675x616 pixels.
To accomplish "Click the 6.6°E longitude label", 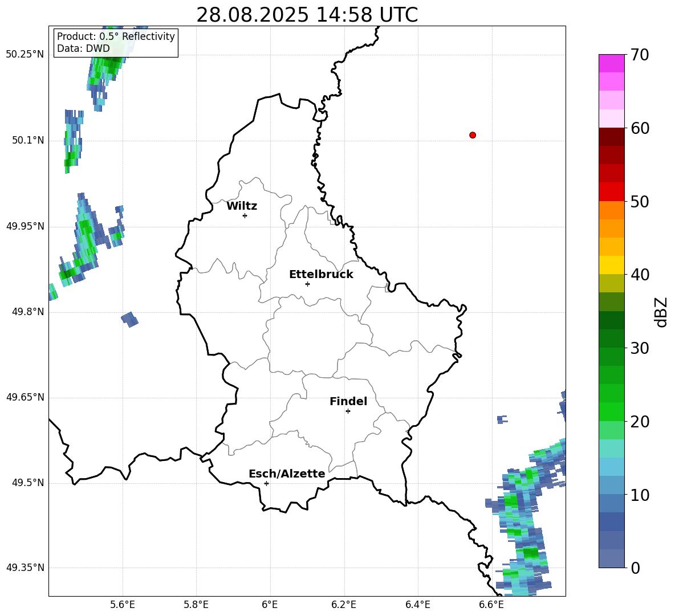I will 491,605.
